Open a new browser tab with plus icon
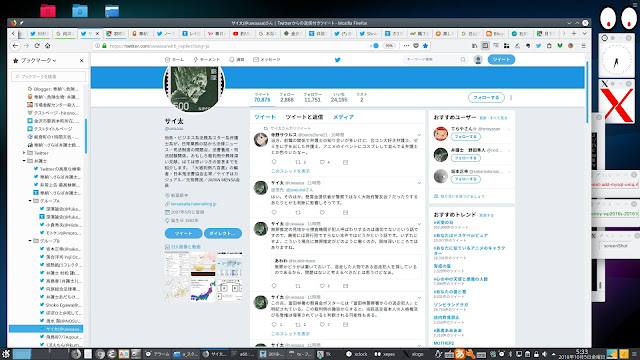The height and width of the screenshot is (360, 640). [x=574, y=33]
